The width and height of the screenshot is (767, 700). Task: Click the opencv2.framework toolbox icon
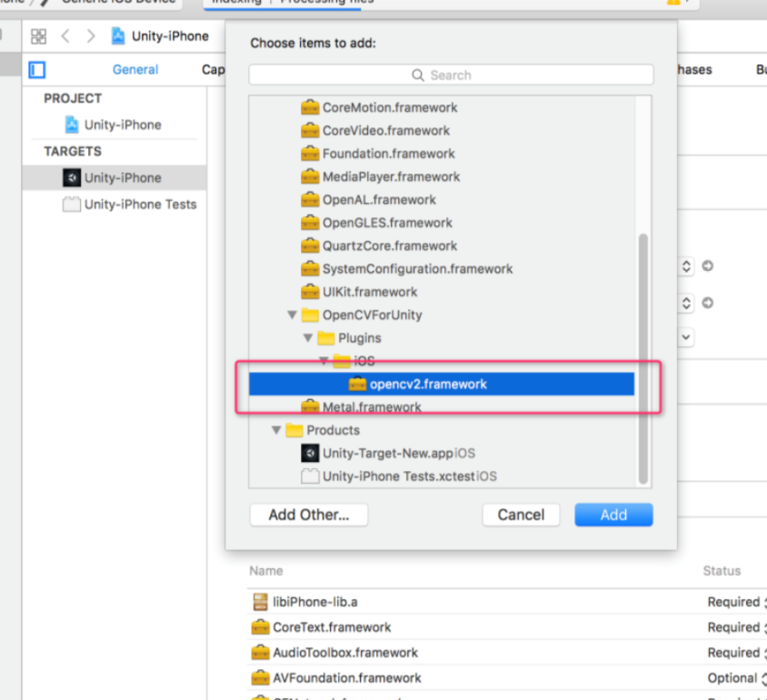(x=357, y=384)
